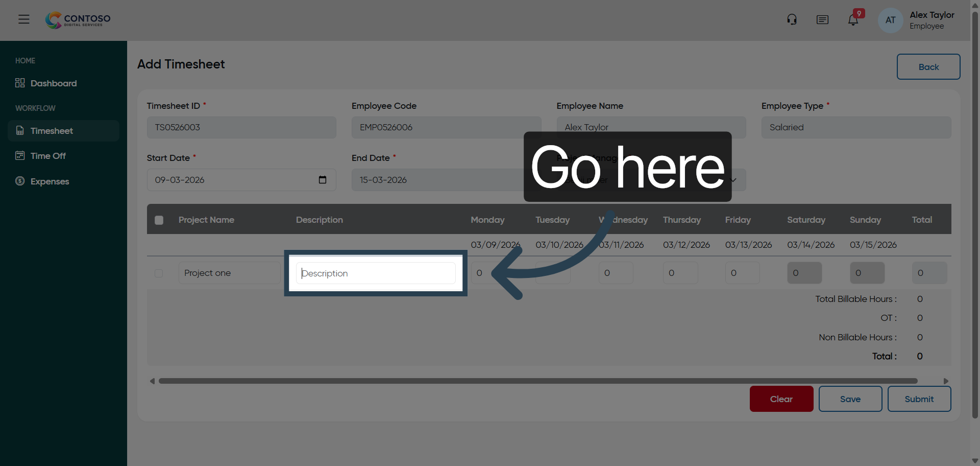This screenshot has height=466, width=980.
Task: Open the hamburger navigation menu
Action: [23, 19]
